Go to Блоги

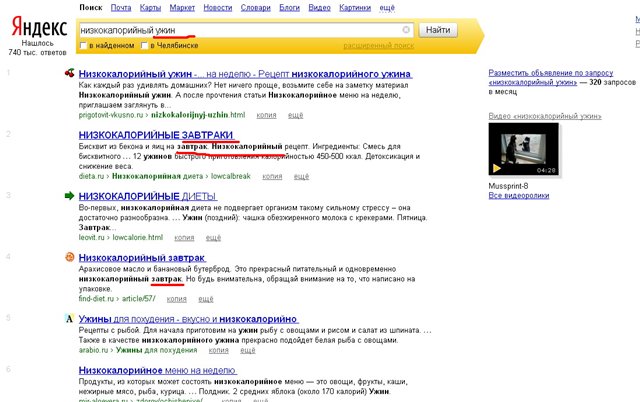pos(289,7)
